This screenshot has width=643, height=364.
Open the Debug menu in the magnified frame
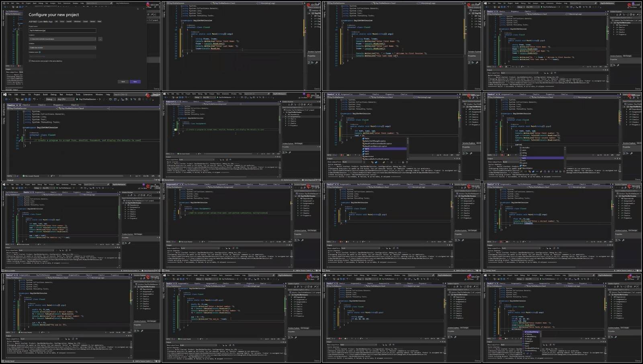(x=53, y=95)
